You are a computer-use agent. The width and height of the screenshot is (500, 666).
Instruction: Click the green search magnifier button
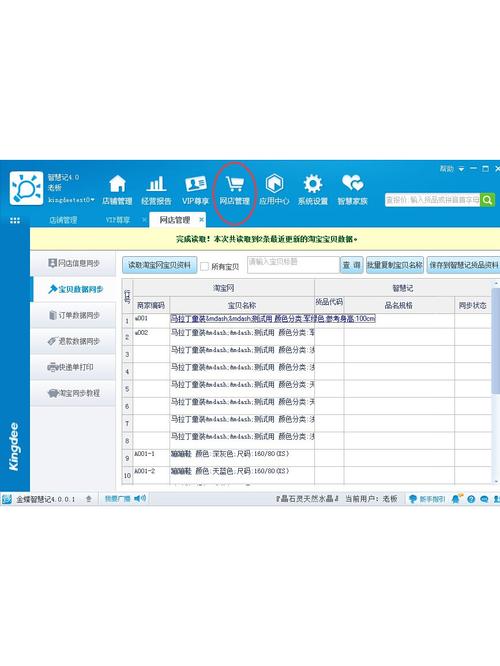tap(487, 200)
